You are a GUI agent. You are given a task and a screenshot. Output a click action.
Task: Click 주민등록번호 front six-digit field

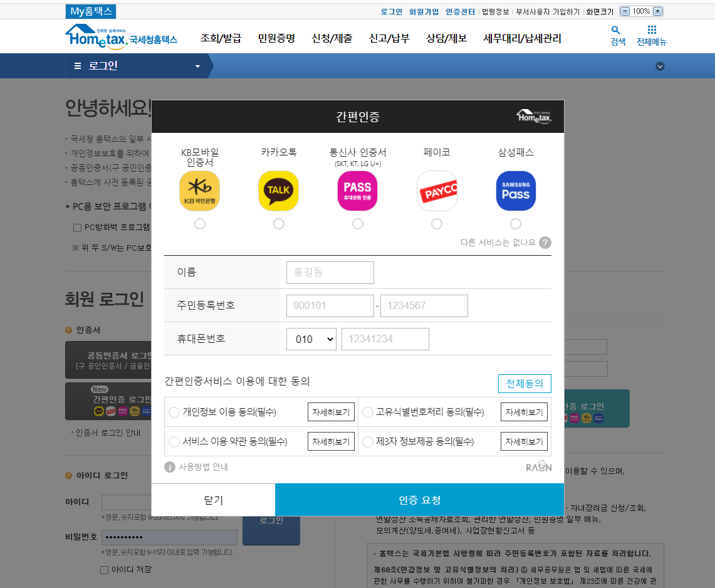330,306
